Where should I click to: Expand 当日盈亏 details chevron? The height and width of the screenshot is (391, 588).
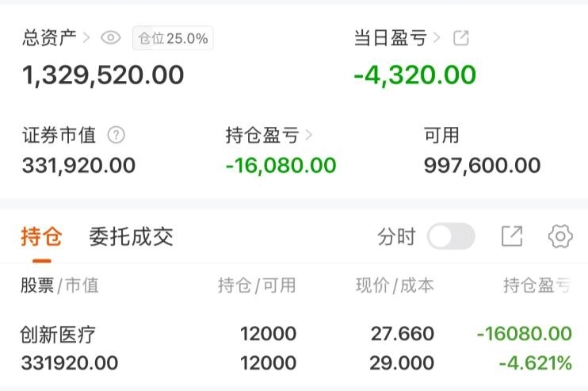(437, 37)
